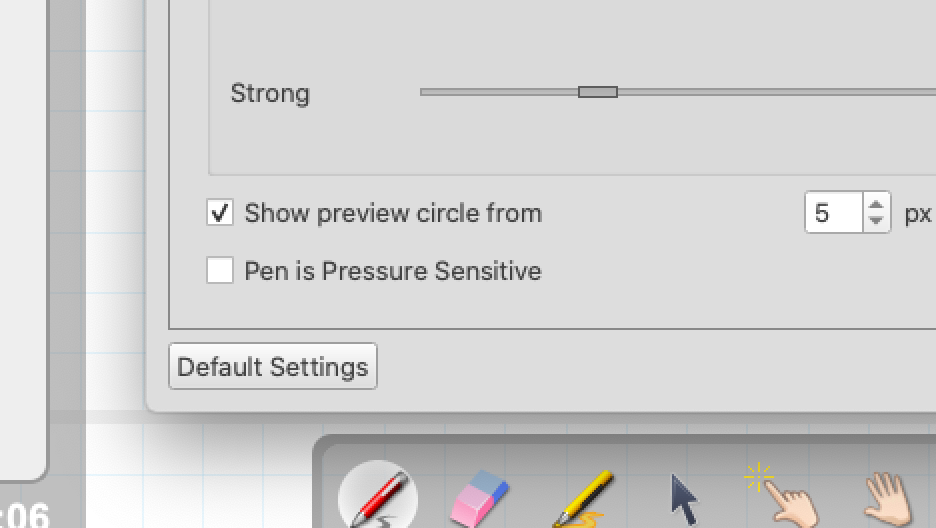
Task: Click the Pen is Pressure Sensitive label
Action: click(x=393, y=271)
